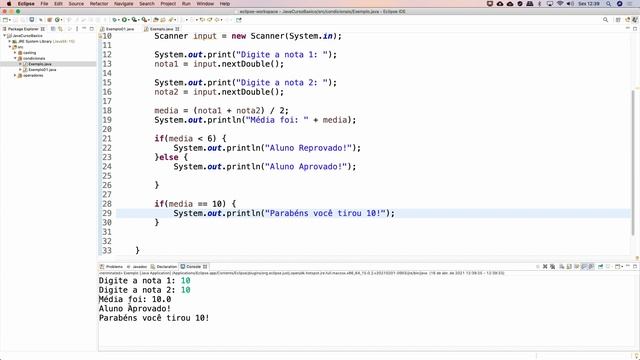This screenshot has width=640, height=360.
Task: Toggle Word Wrap in Console toolbar
Action: pos(576,267)
